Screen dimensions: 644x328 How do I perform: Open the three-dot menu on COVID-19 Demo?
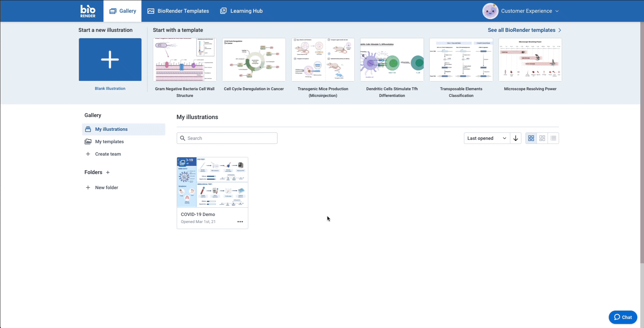click(x=240, y=222)
